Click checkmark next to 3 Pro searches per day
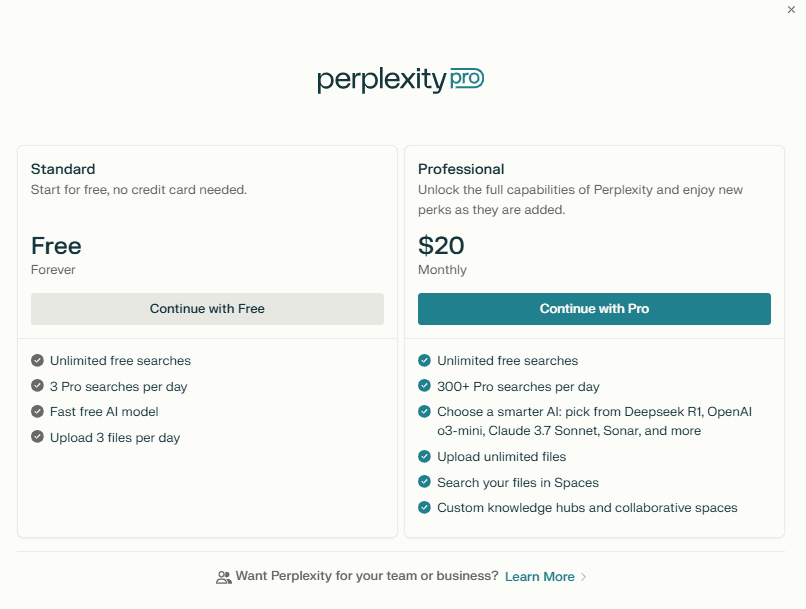The image size is (806, 609). (38, 386)
